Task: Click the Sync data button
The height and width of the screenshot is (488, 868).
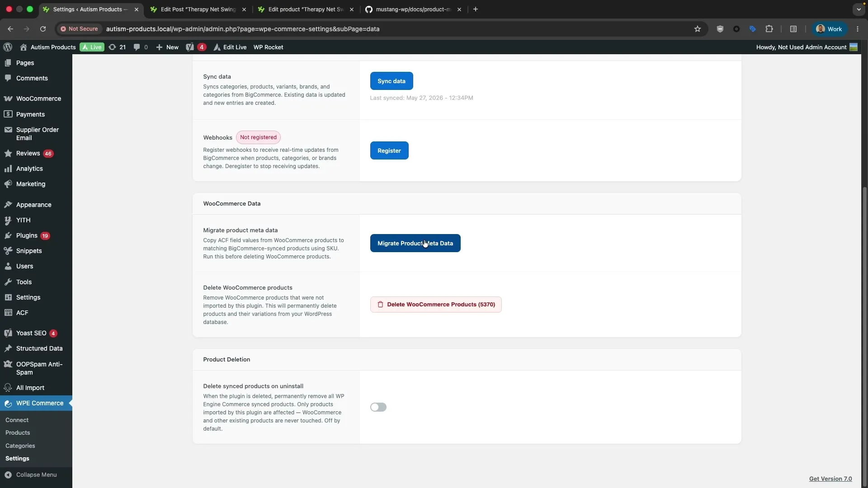Action: pyautogui.click(x=392, y=81)
